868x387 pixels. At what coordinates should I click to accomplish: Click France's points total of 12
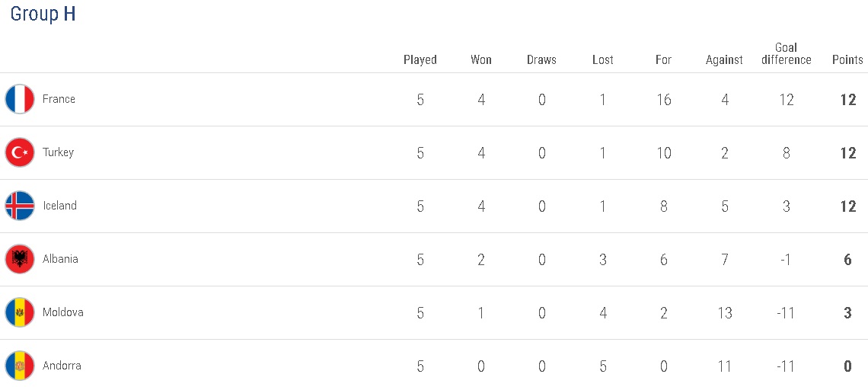[848, 100]
